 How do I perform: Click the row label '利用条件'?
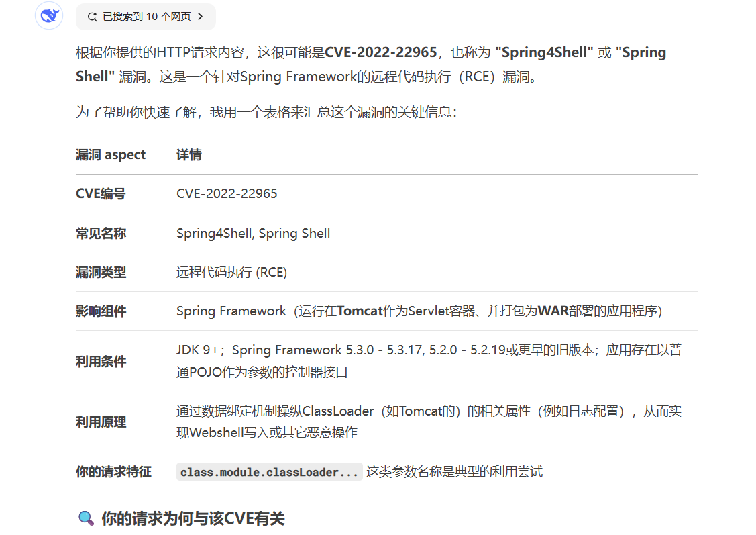(101, 362)
